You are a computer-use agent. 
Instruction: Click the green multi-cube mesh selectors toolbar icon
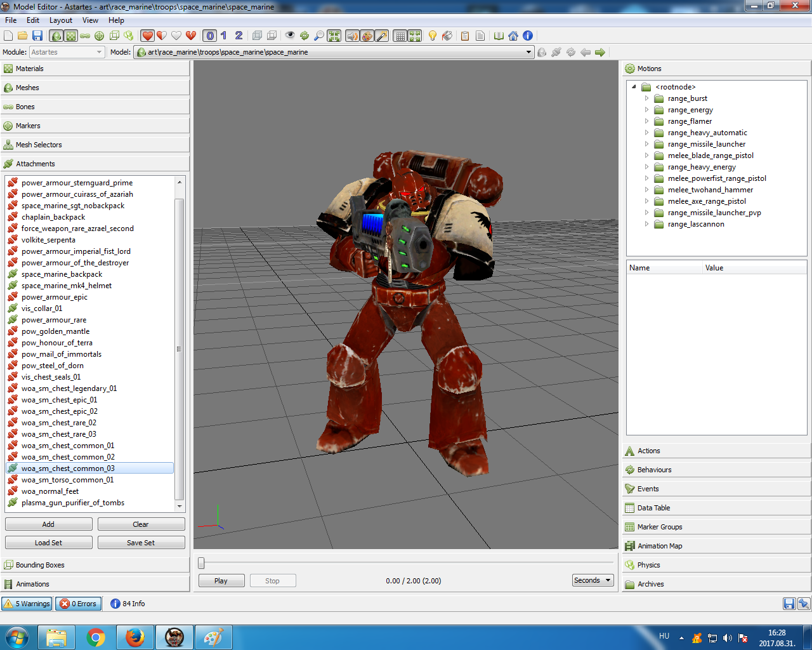click(x=129, y=36)
